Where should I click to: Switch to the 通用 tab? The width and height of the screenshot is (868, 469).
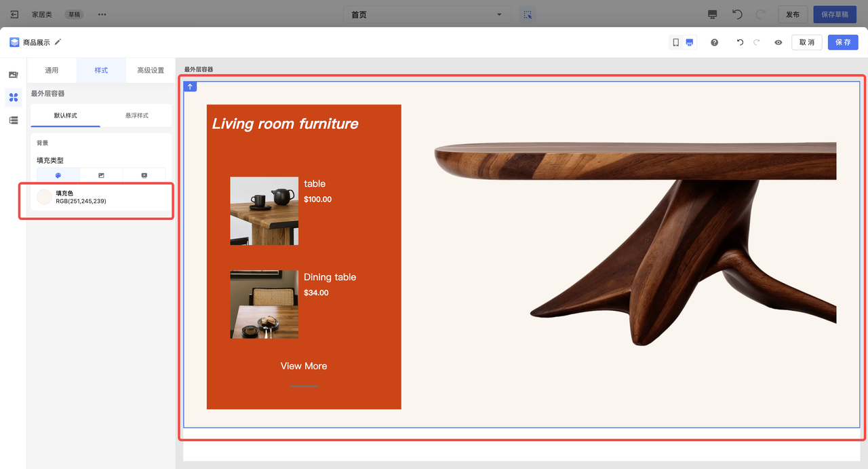(52, 70)
